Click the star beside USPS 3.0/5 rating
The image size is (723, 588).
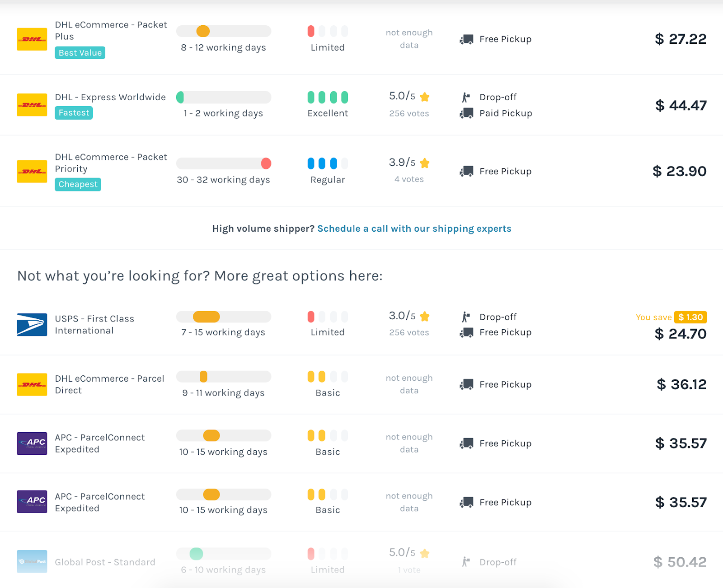coord(425,316)
